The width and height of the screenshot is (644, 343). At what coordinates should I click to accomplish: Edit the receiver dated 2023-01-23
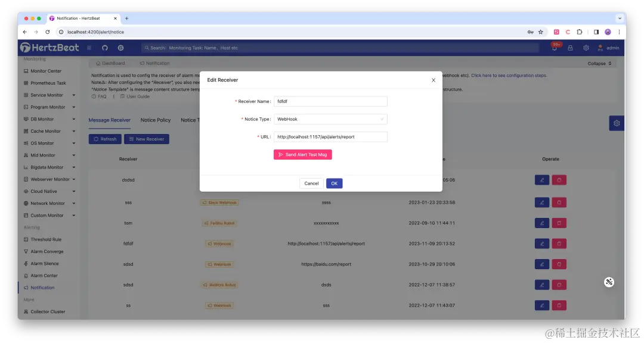click(x=541, y=202)
